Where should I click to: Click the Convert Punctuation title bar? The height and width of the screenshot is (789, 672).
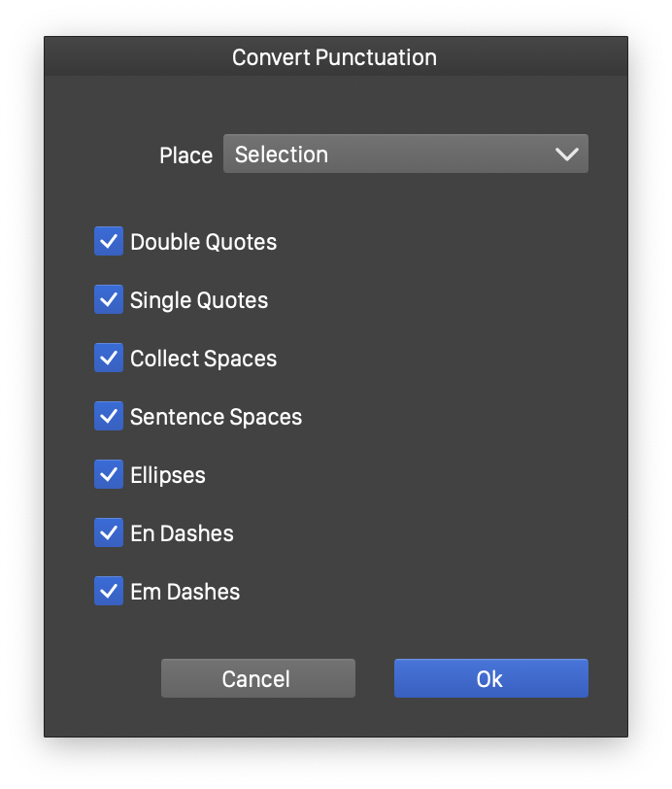(335, 57)
